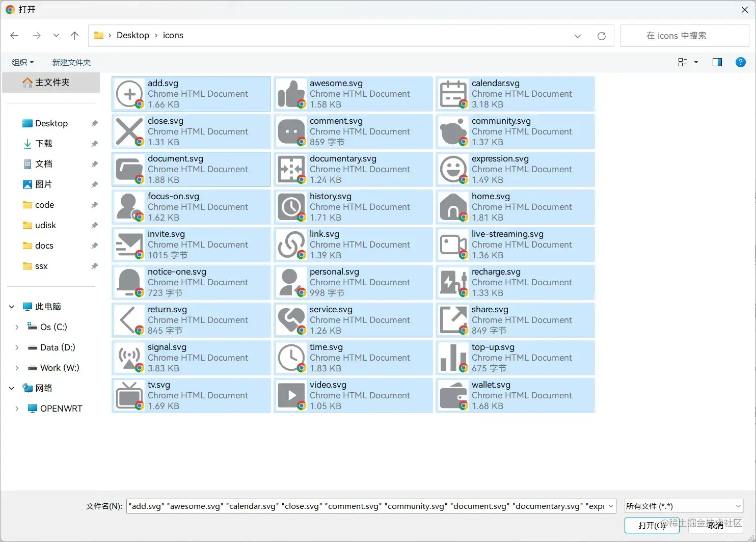Select the service.svg heart icon
756x542 pixels.
click(291, 320)
